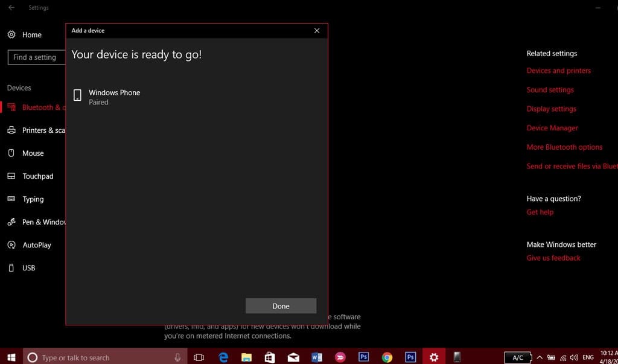Click the Get help link
The height and width of the screenshot is (364, 618).
pyautogui.click(x=540, y=212)
